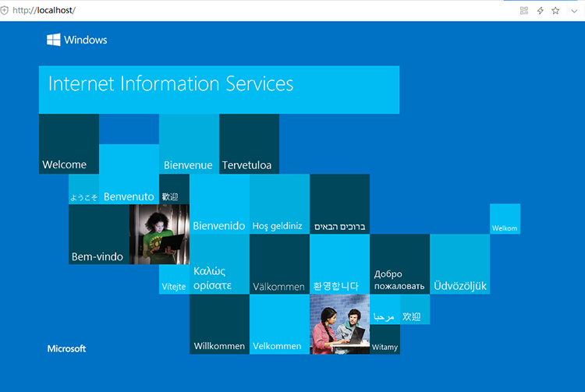Click the lightning bolt speed mode icon

click(x=540, y=10)
